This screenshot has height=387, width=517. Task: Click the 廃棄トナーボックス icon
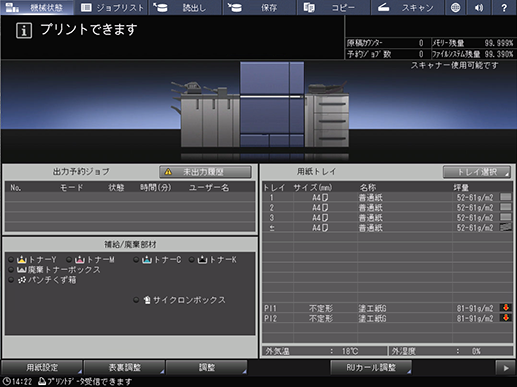click(22, 269)
